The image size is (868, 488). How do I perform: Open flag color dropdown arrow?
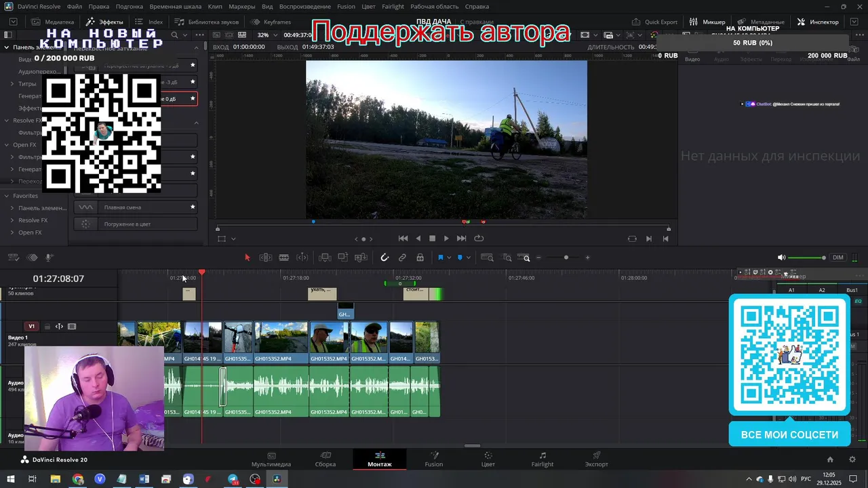click(x=449, y=258)
